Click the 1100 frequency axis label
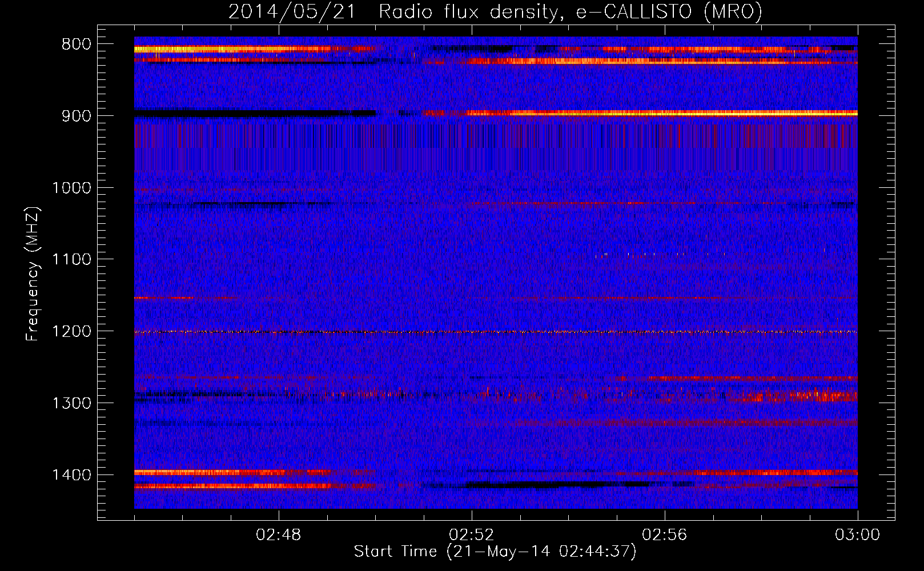The width and height of the screenshot is (924, 571). (x=71, y=260)
